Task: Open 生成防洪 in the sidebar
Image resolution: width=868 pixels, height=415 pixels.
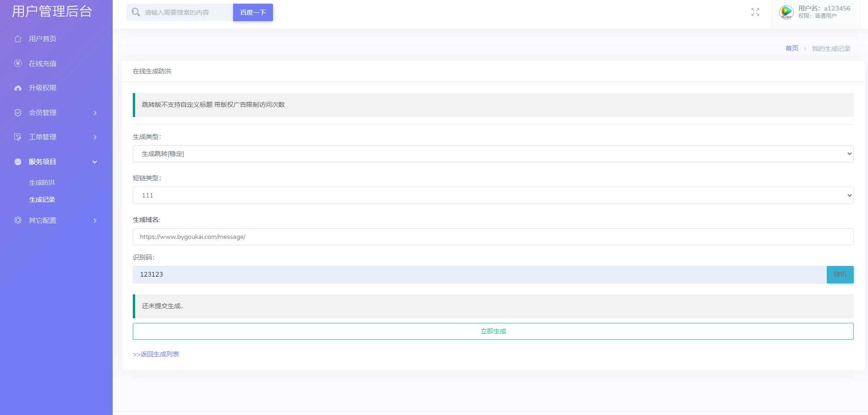Action: coord(42,183)
